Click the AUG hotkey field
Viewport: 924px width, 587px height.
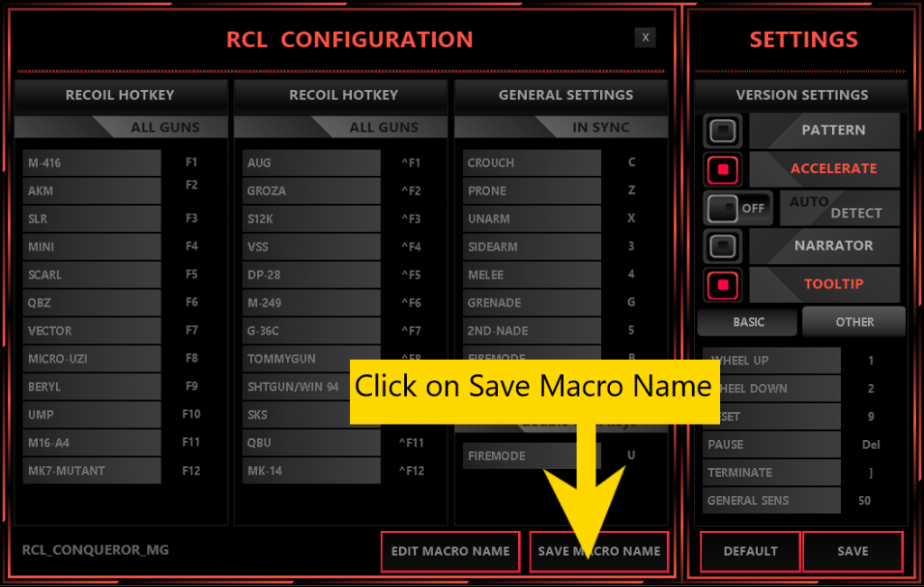click(311, 163)
